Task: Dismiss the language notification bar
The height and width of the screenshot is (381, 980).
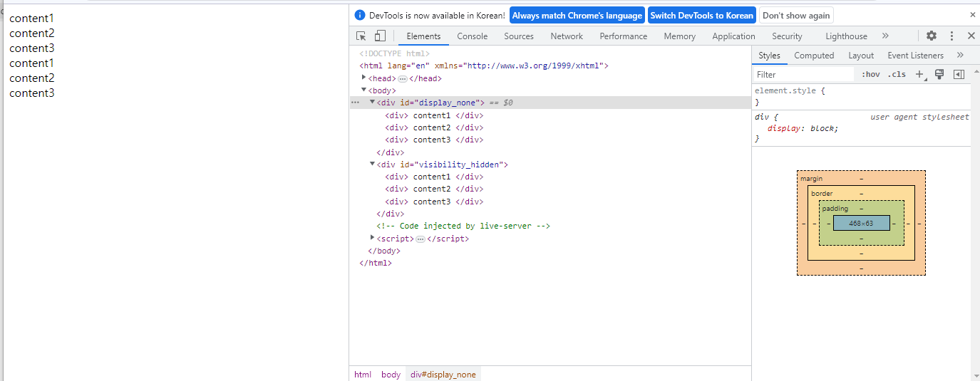Action: (972, 14)
